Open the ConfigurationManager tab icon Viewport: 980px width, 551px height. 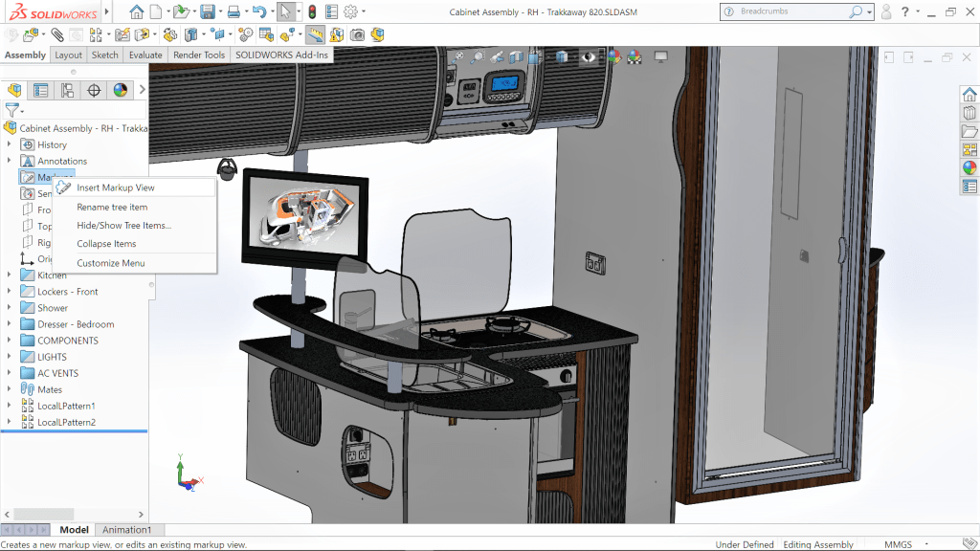(67, 91)
